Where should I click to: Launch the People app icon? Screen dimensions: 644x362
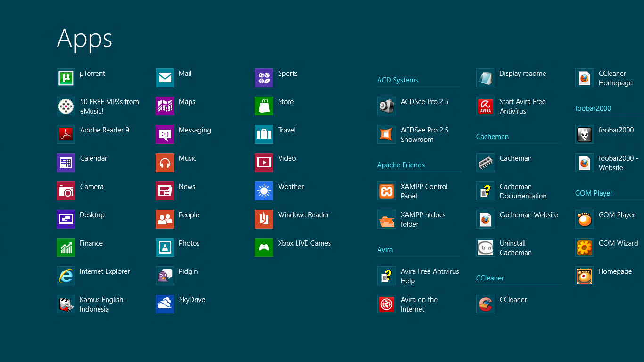[165, 219]
